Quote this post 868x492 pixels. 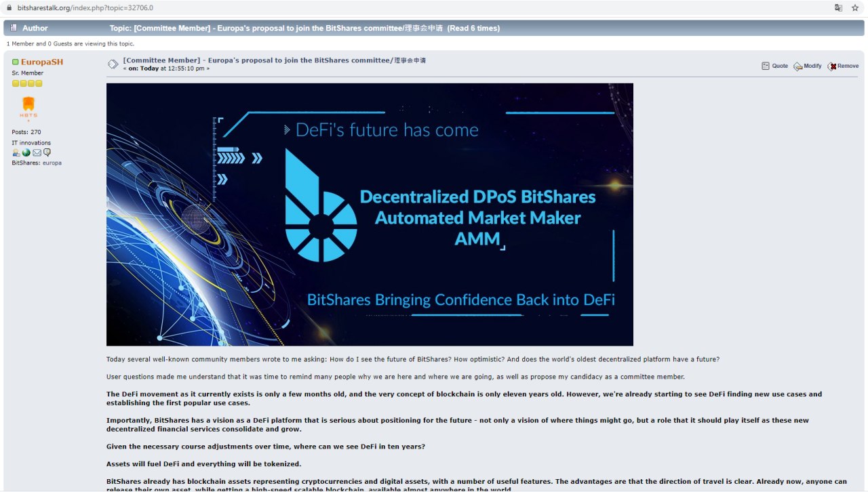(775, 66)
